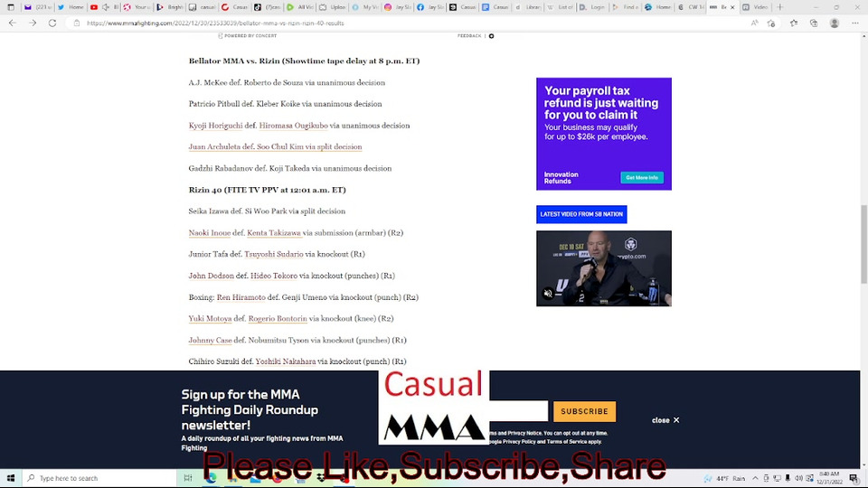Go back to the previous page

pos(13,23)
